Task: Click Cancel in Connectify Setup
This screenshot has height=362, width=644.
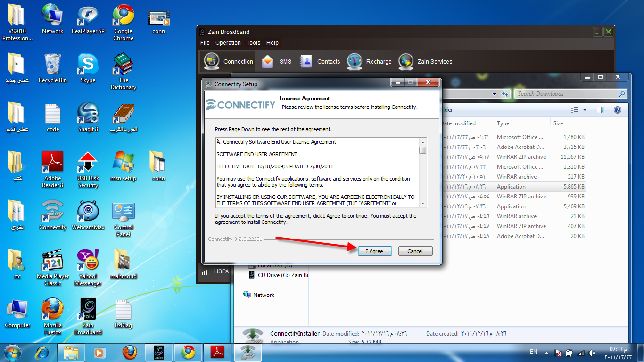Action: tap(415, 251)
